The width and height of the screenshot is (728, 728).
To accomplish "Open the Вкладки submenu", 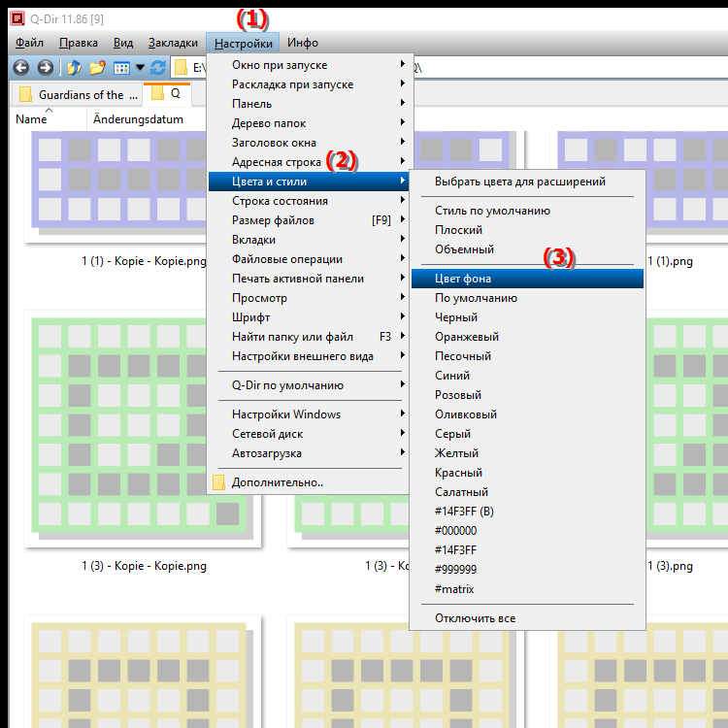I will tap(309, 240).
